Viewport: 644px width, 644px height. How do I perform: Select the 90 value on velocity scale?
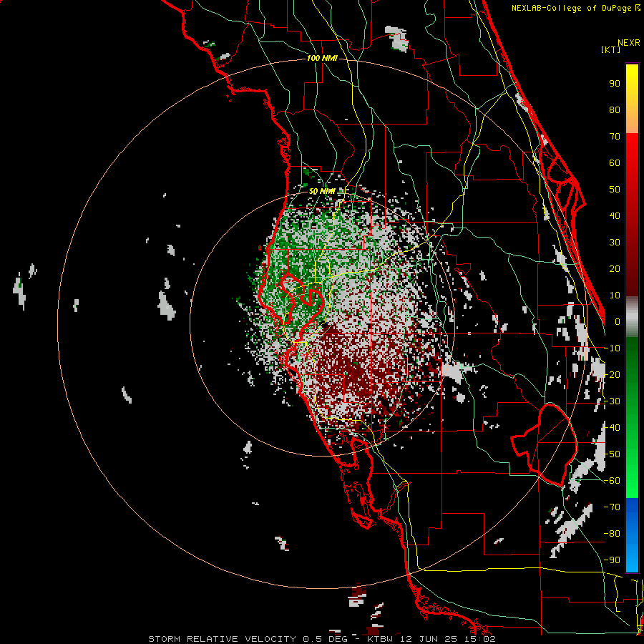click(615, 84)
